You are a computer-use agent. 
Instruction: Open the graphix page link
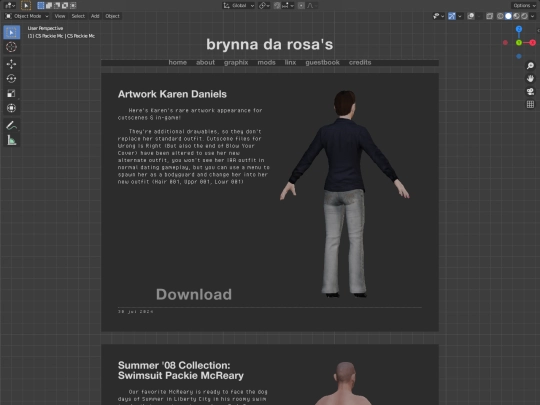pyautogui.click(x=236, y=62)
